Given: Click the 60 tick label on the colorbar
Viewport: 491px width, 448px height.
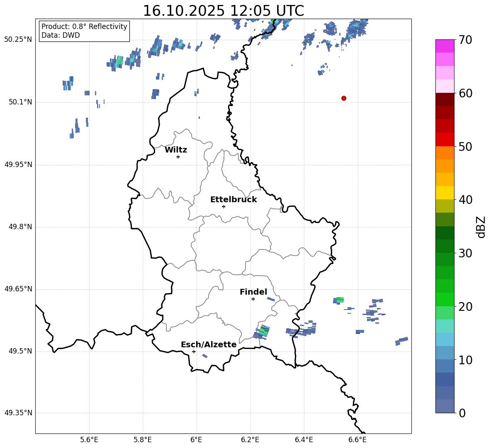Looking at the screenshot, I should [466, 93].
